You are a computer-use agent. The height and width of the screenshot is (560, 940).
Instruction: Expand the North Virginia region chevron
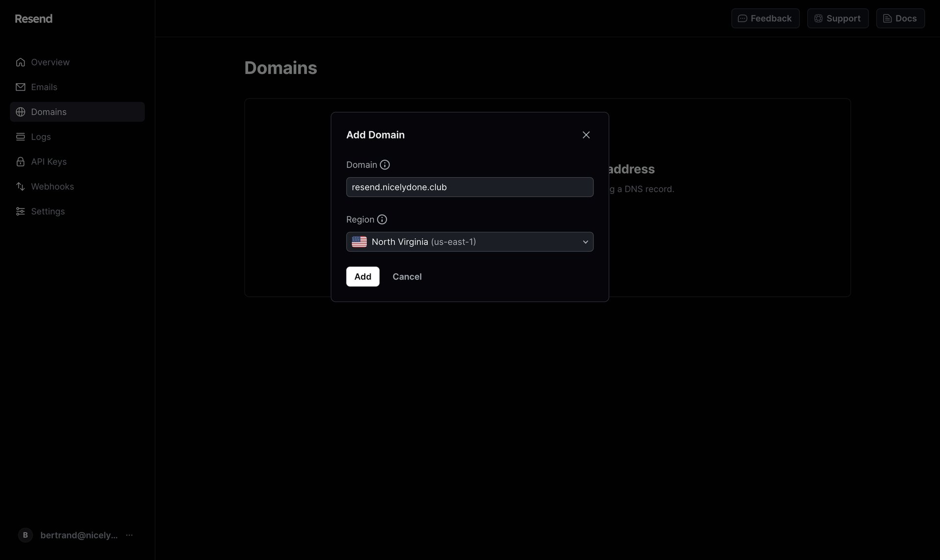[x=585, y=241]
